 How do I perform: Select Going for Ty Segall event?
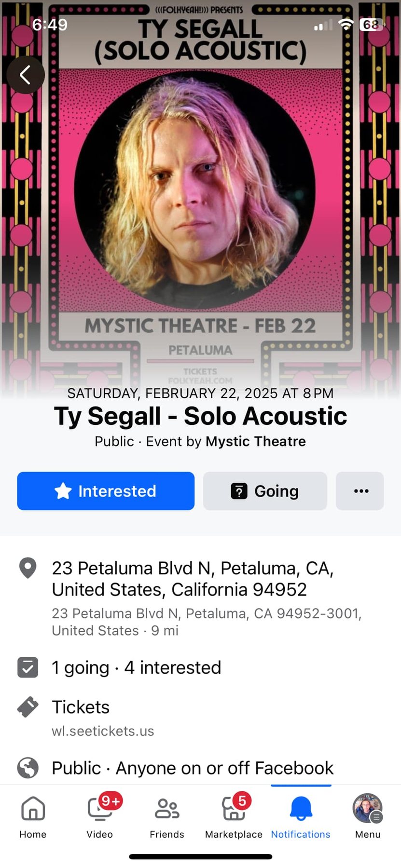(265, 491)
